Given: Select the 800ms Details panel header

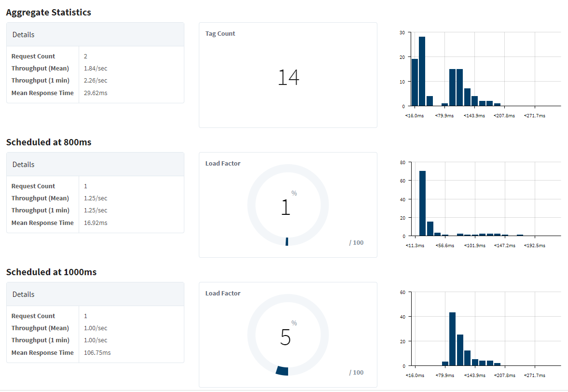Looking at the screenshot, I should (95, 165).
